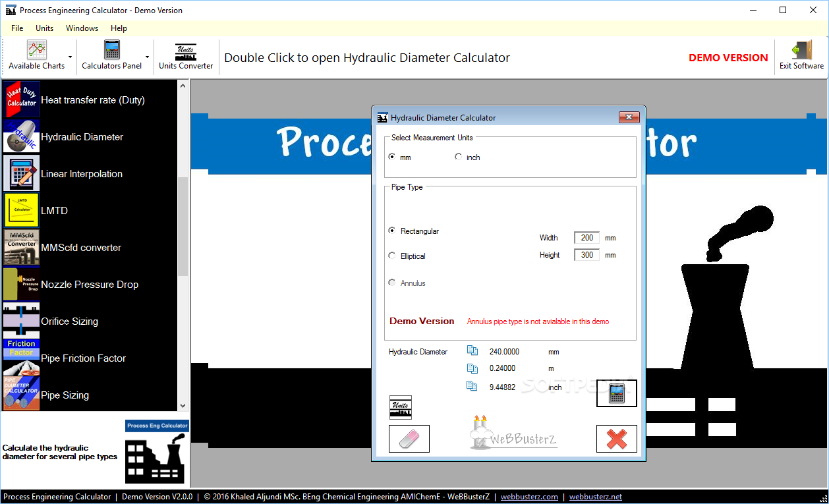Choose Annulus pipe type
829x504 pixels.
click(392, 283)
